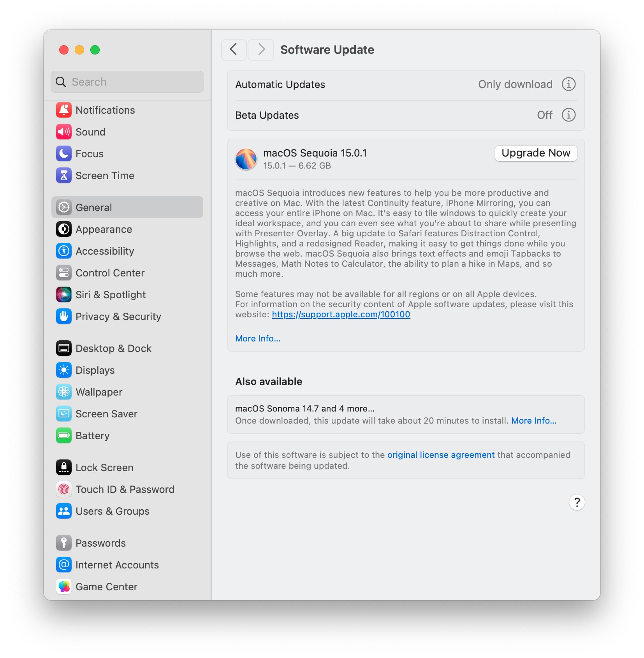
Task: Click the back navigation chevron
Action: pos(234,49)
